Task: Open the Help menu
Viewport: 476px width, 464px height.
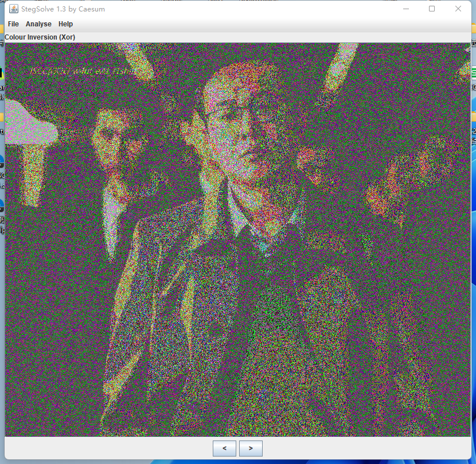Action: pyautogui.click(x=65, y=24)
